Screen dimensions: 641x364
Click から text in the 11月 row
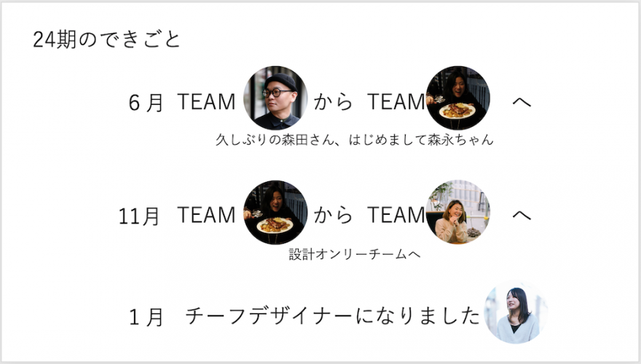[x=333, y=215]
